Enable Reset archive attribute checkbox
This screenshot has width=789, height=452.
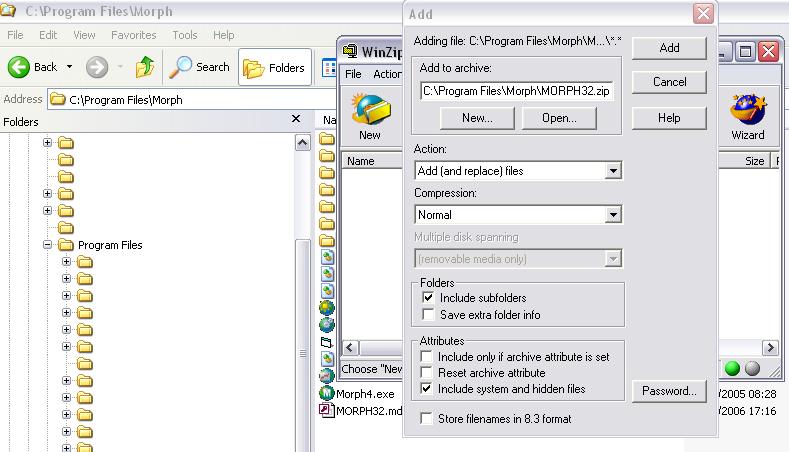tap(428, 373)
